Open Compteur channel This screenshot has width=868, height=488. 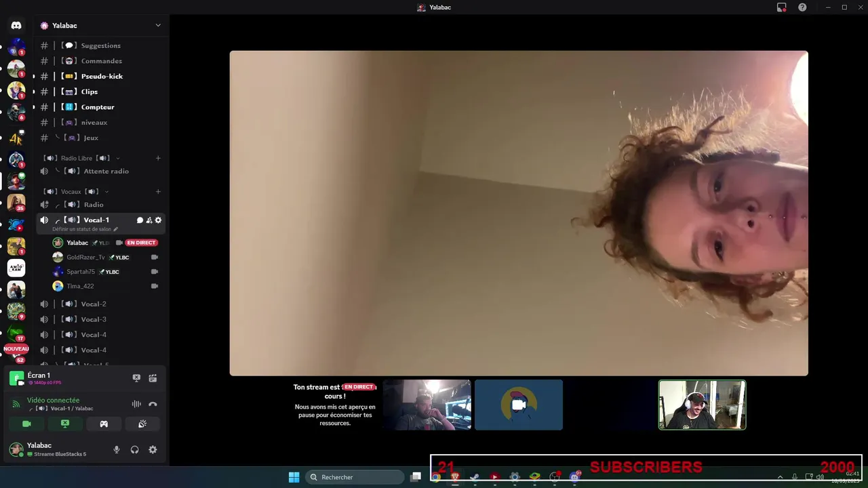[100, 107]
